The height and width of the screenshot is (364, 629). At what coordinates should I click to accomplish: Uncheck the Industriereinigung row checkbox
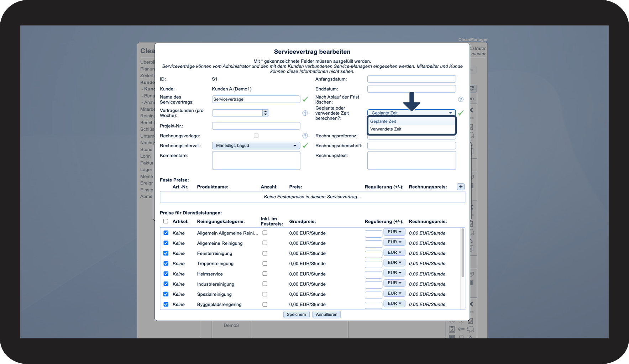166,284
